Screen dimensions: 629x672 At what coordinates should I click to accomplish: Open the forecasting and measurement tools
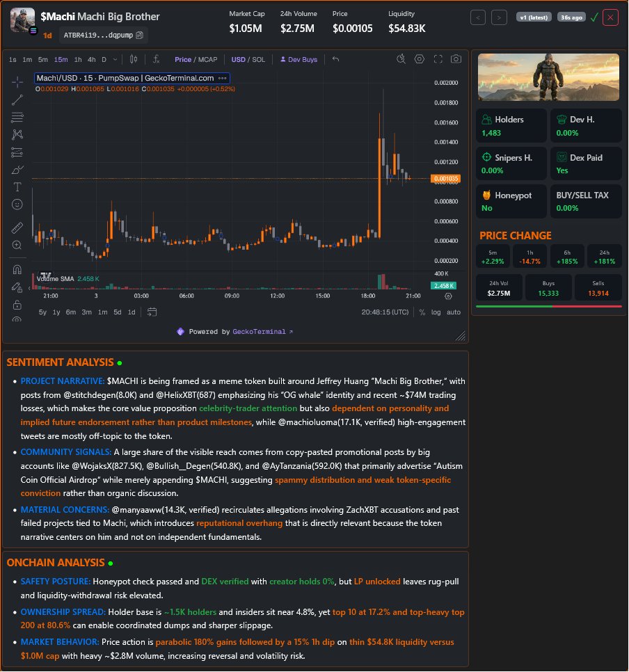[x=17, y=152]
